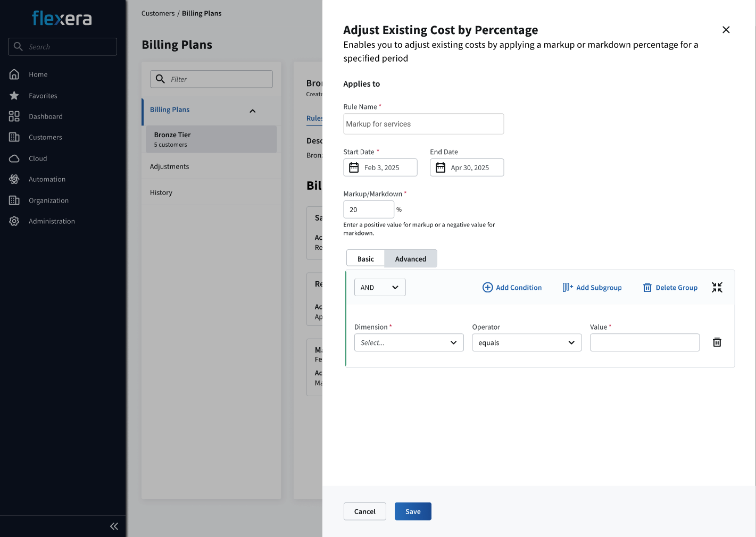
Task: Open the AND logical operator dropdown
Action: [x=380, y=288]
